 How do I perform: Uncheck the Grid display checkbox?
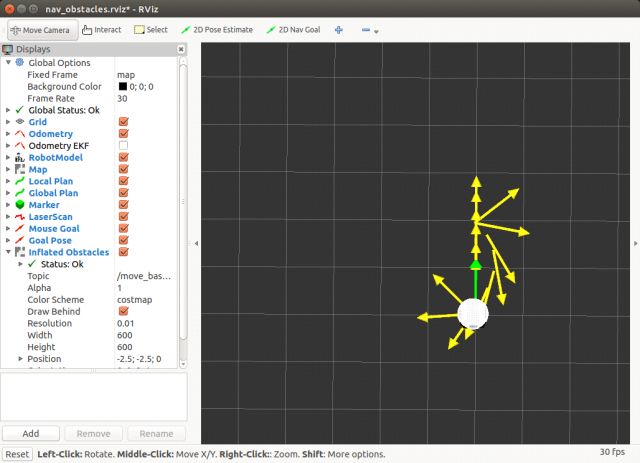point(123,121)
